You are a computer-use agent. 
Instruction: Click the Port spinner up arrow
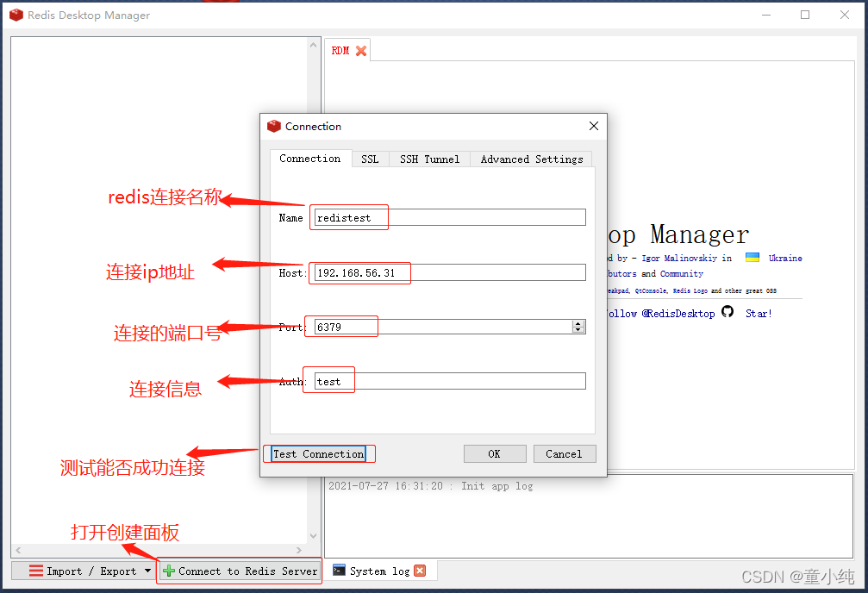pyautogui.click(x=578, y=322)
